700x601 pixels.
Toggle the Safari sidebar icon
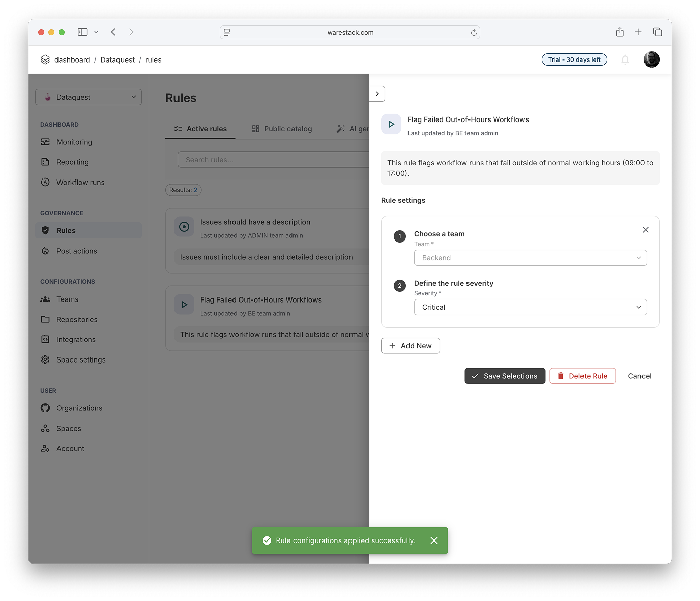83,32
